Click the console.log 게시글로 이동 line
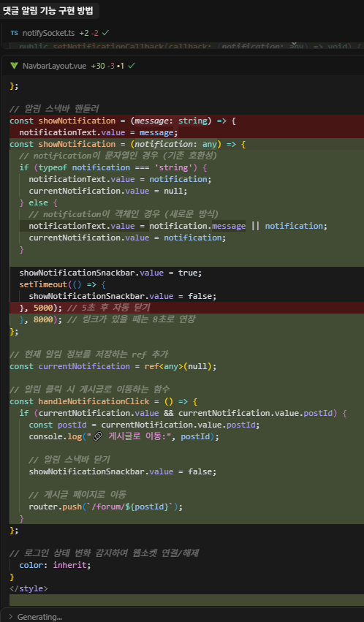364x622 pixels. (x=124, y=437)
